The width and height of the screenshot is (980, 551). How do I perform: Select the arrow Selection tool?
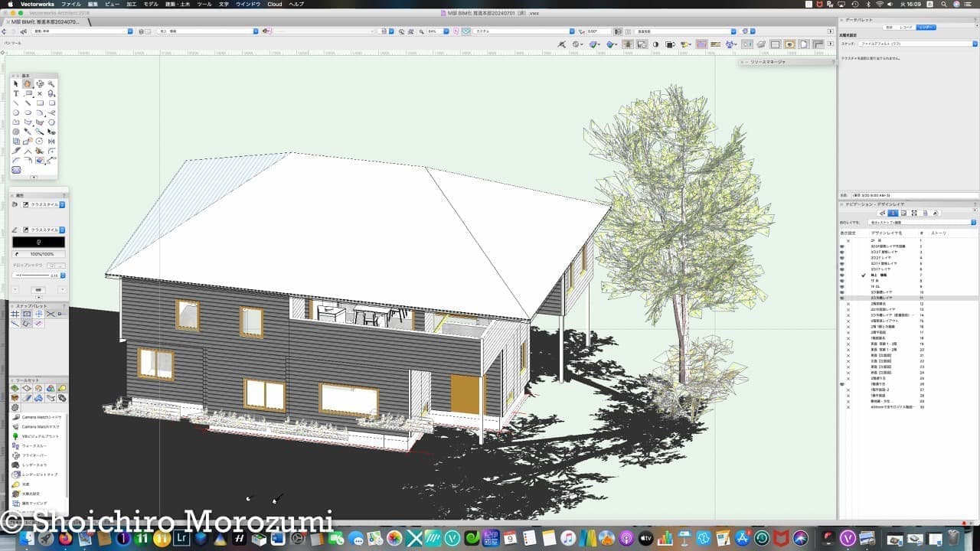16,83
